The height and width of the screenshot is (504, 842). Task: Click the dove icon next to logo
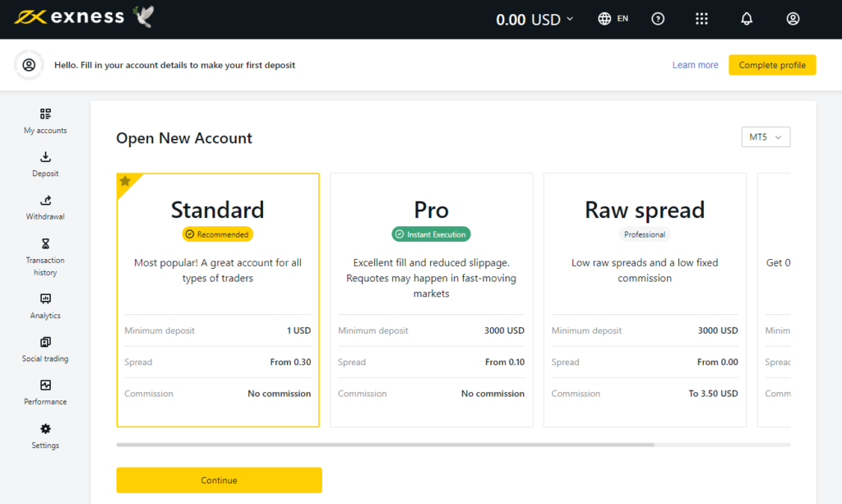143,16
